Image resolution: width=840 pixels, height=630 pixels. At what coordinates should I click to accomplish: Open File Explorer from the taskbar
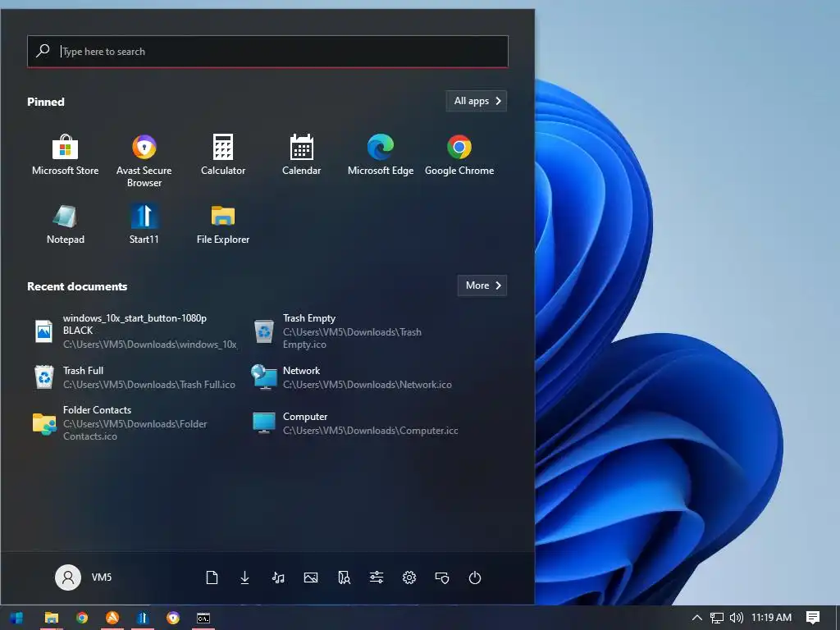tap(52, 618)
